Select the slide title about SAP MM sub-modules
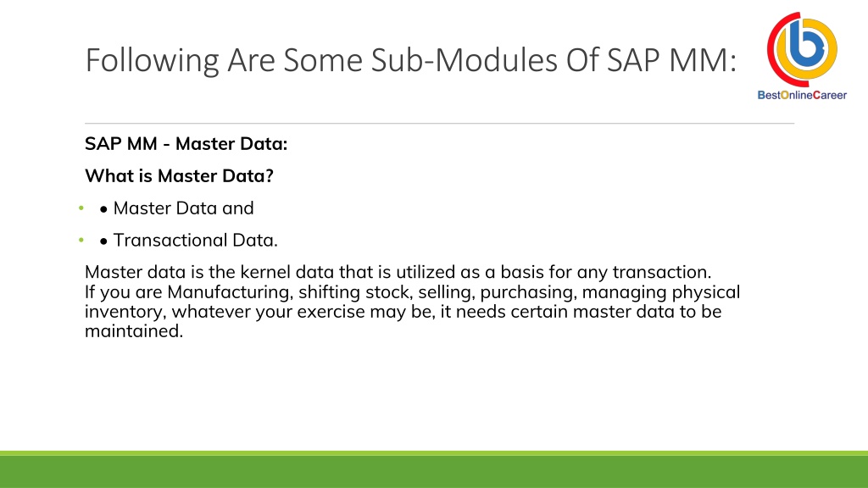Screen dimensions: 868x488 (411, 60)
